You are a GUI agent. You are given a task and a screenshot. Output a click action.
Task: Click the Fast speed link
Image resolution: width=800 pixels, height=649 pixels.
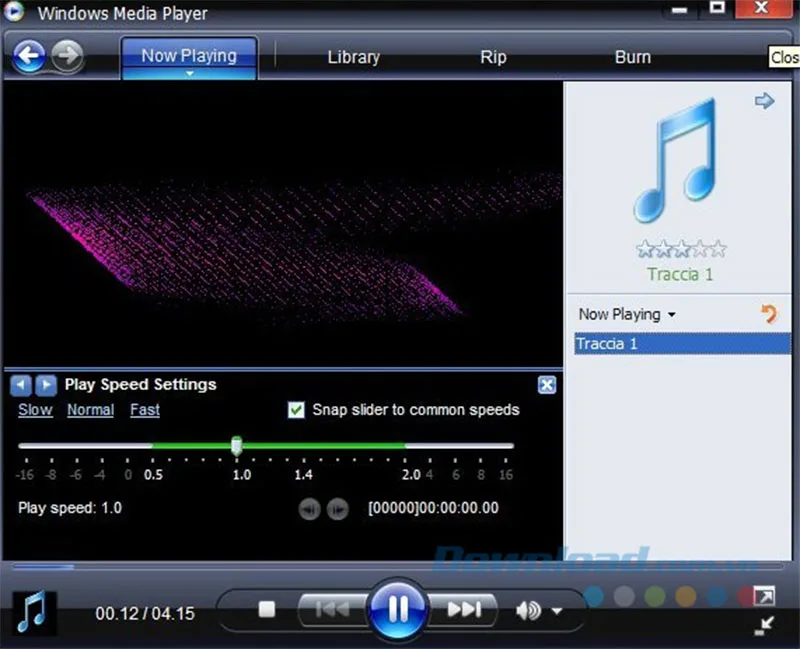145,410
